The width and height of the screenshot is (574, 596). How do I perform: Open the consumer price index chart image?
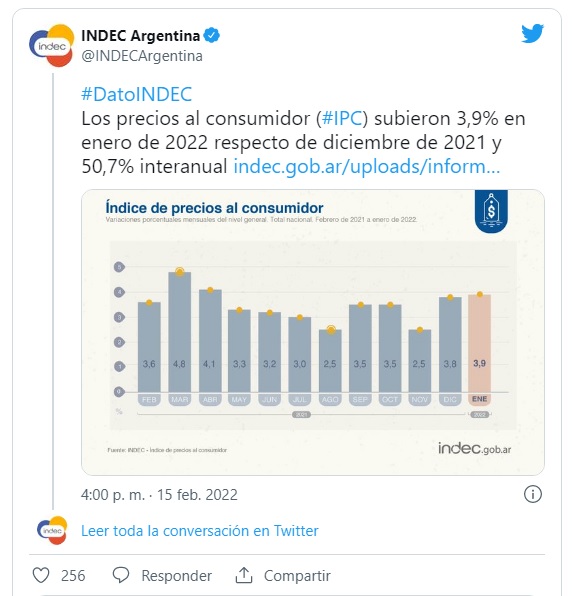(313, 332)
